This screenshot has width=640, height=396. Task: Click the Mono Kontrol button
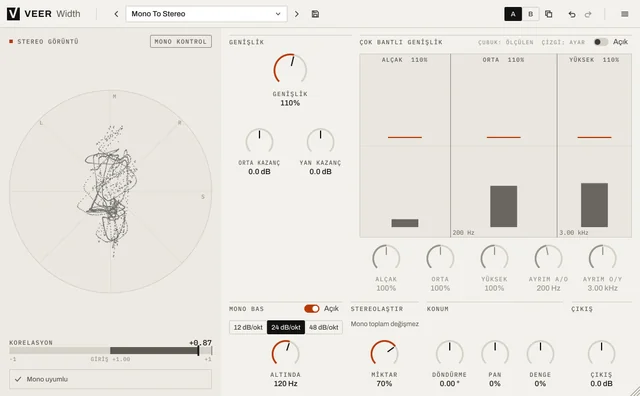pos(181,41)
